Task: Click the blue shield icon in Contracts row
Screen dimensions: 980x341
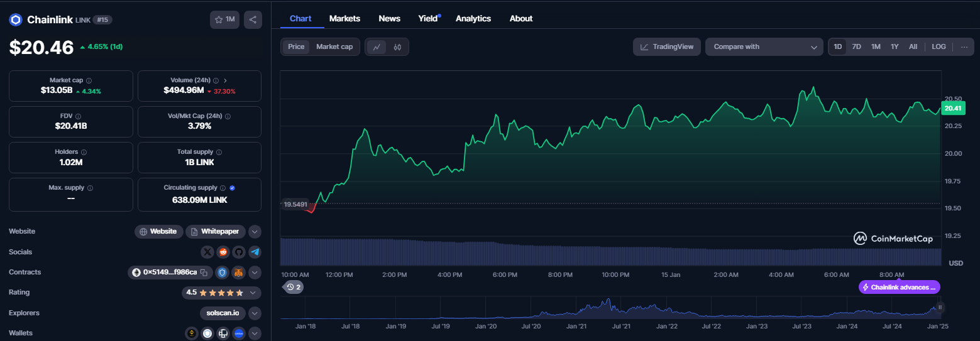Action: coord(223,273)
